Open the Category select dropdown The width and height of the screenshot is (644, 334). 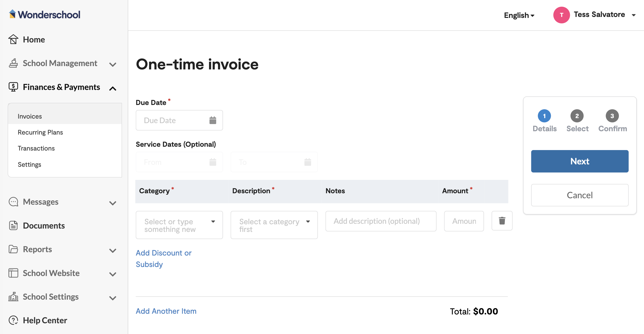[x=179, y=225]
